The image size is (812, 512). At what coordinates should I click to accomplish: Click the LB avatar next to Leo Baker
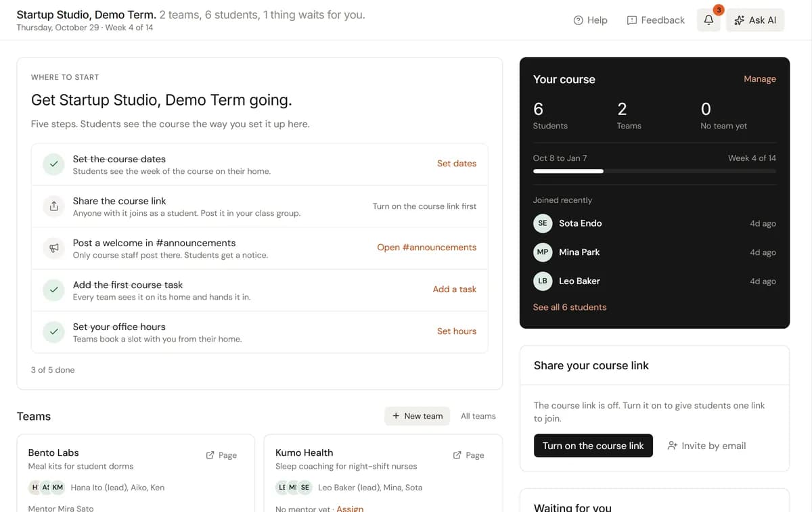543,281
